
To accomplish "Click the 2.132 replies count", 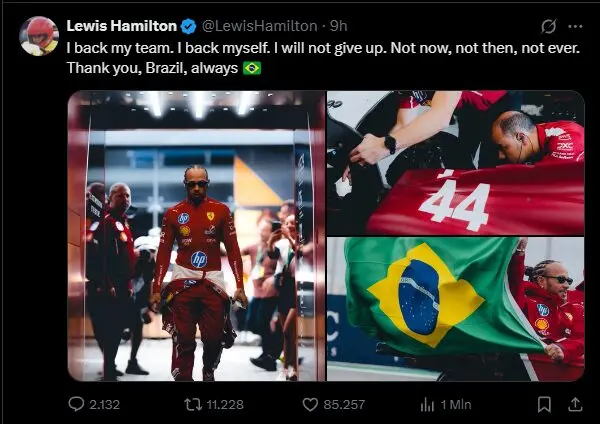I will pos(105,404).
